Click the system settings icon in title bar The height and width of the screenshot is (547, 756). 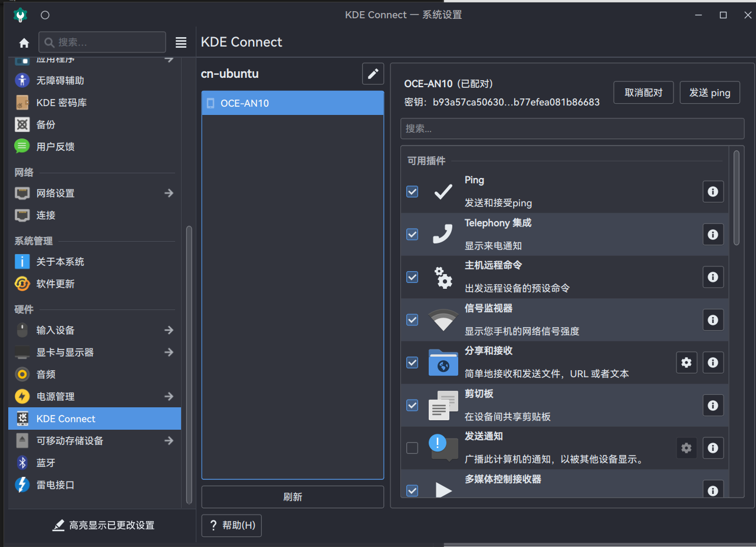click(21, 15)
